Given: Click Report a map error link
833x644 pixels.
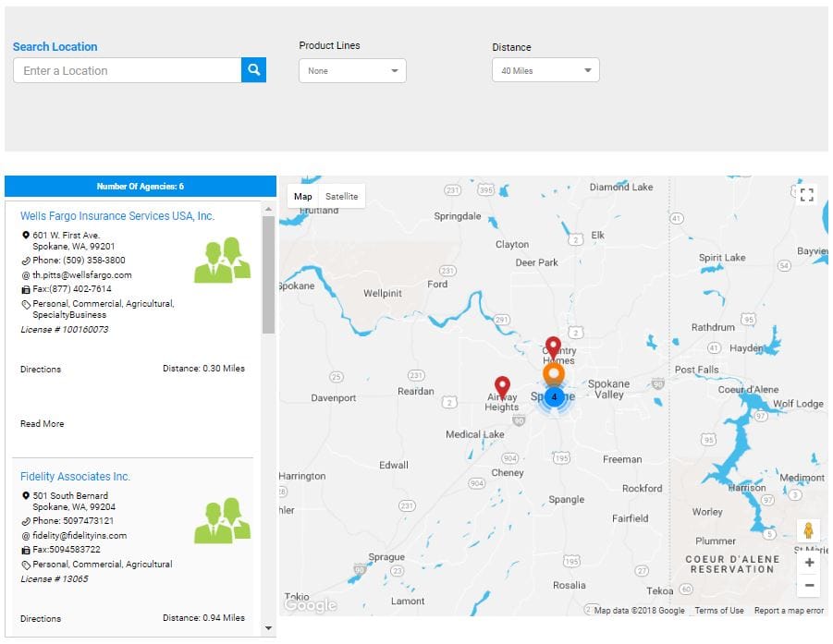Looking at the screenshot, I should coord(789,611).
